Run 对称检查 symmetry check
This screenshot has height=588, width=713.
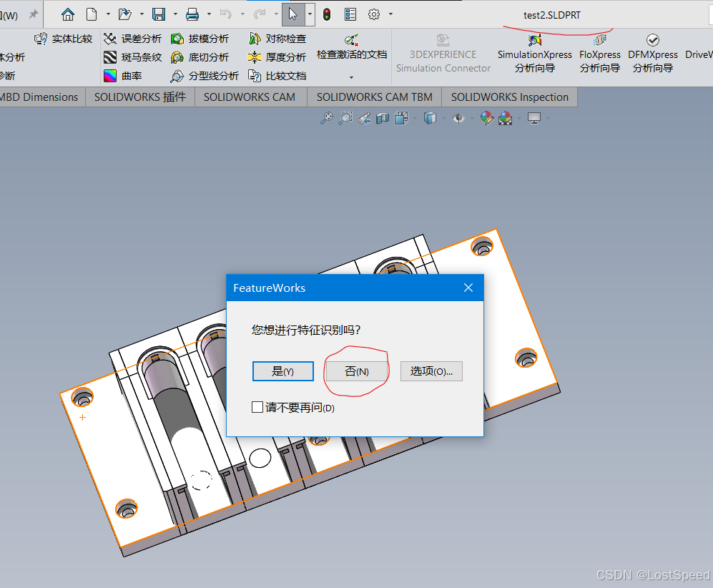click(x=277, y=39)
